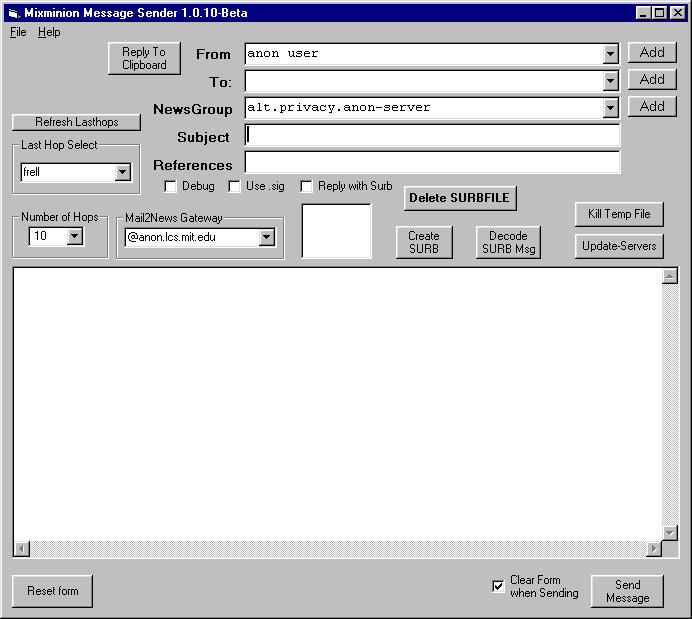
Task: Click the Decode SURB Msg button
Action: click(508, 242)
